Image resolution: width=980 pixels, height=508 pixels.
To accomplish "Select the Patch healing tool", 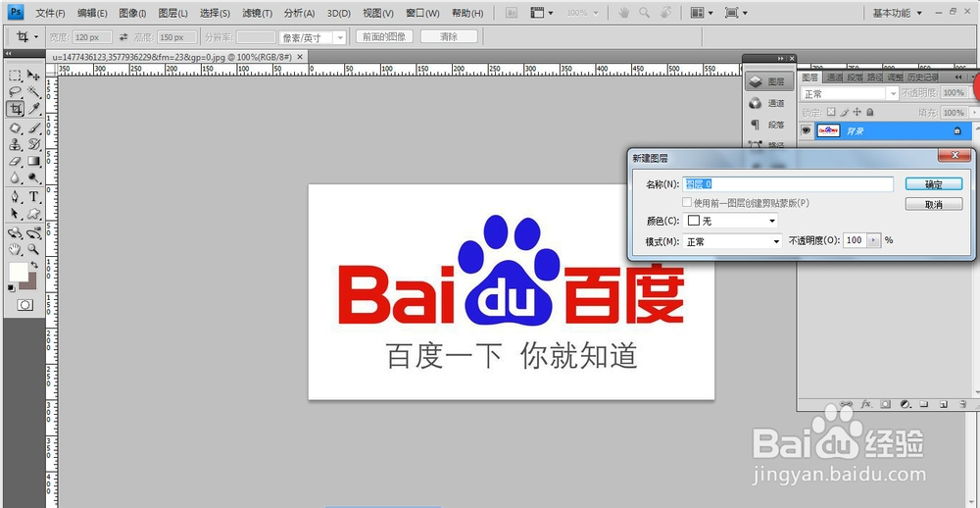I will [15, 128].
